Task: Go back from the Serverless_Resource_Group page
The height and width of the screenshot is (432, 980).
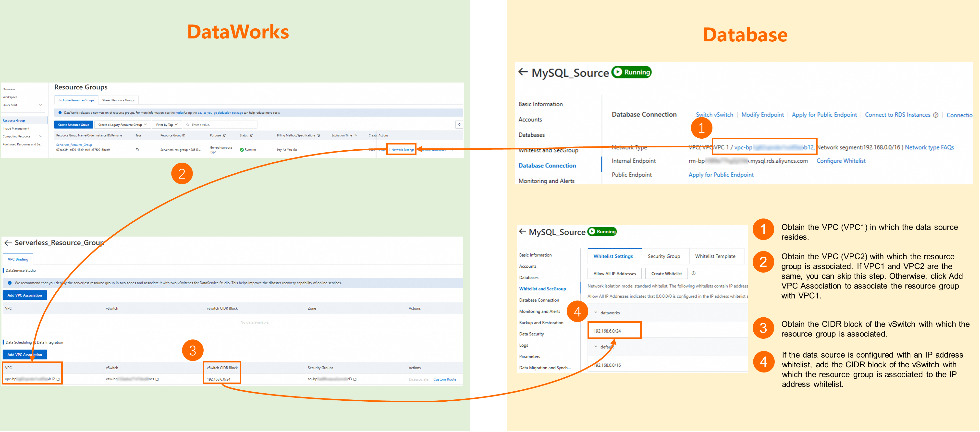Action: coord(8,243)
